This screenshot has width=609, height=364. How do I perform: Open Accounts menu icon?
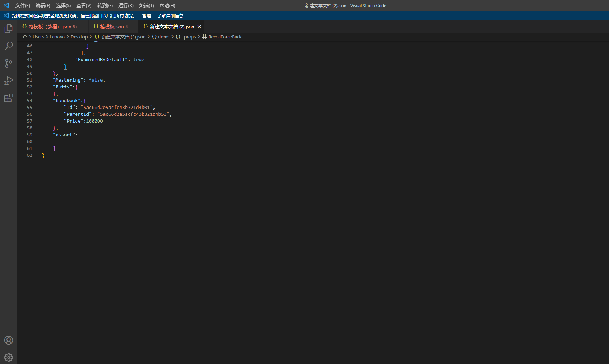coord(9,340)
